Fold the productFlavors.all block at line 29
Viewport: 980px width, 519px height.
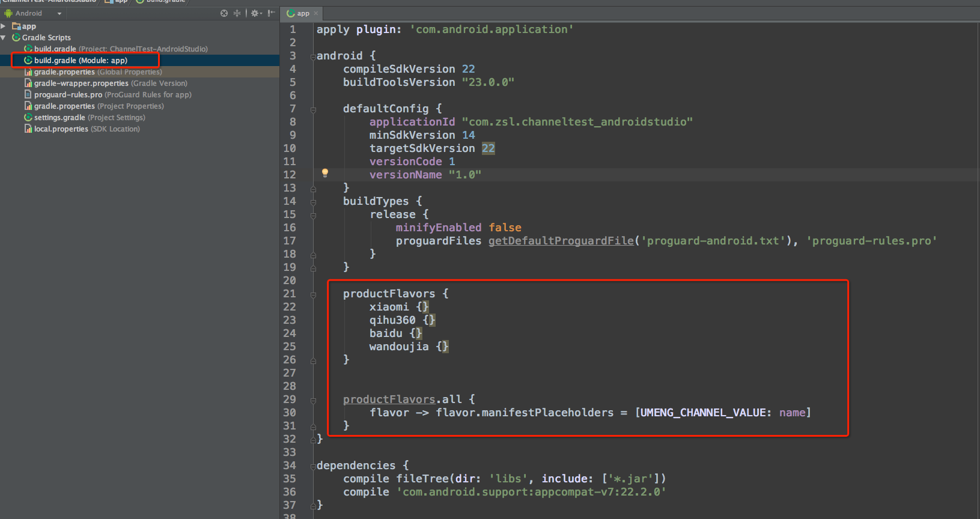point(313,400)
